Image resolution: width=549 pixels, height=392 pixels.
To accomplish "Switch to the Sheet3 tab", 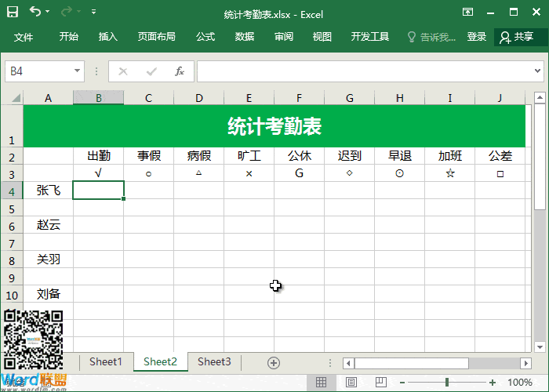I will [214, 361].
